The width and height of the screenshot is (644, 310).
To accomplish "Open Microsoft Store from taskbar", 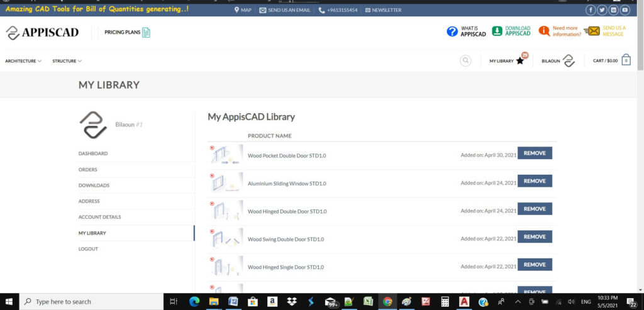I will 253,302.
